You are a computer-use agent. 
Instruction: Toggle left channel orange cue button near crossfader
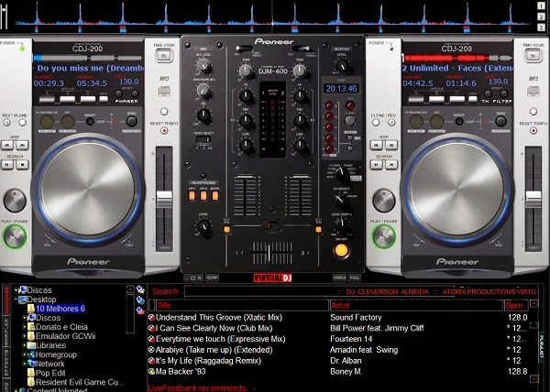226,230
